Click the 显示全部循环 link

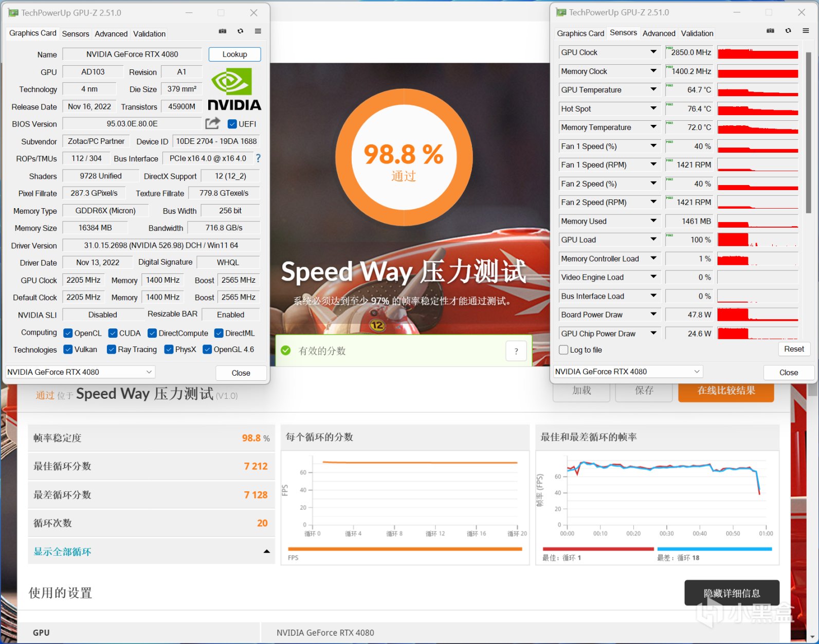tap(62, 551)
